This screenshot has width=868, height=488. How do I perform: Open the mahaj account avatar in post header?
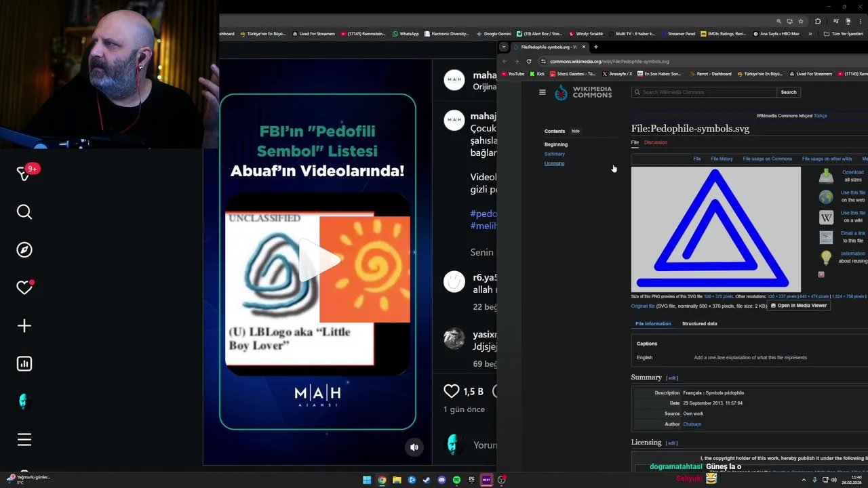454,80
